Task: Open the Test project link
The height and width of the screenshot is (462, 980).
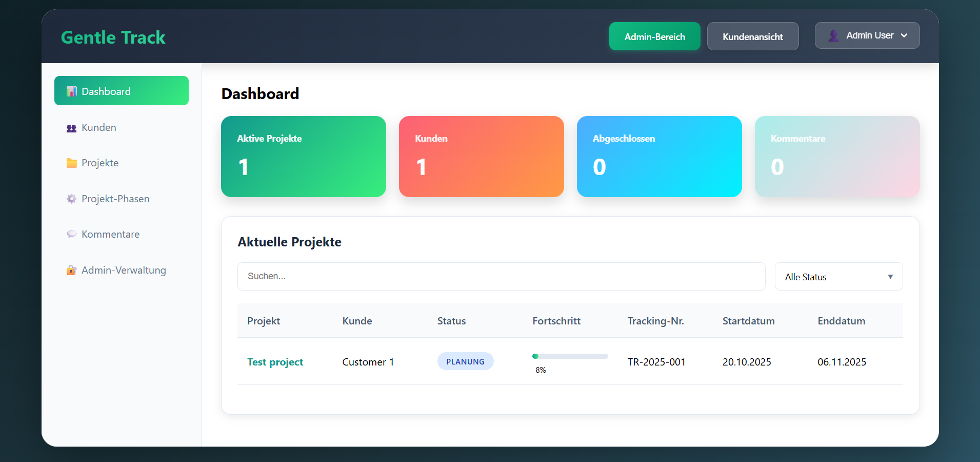Action: 275,362
